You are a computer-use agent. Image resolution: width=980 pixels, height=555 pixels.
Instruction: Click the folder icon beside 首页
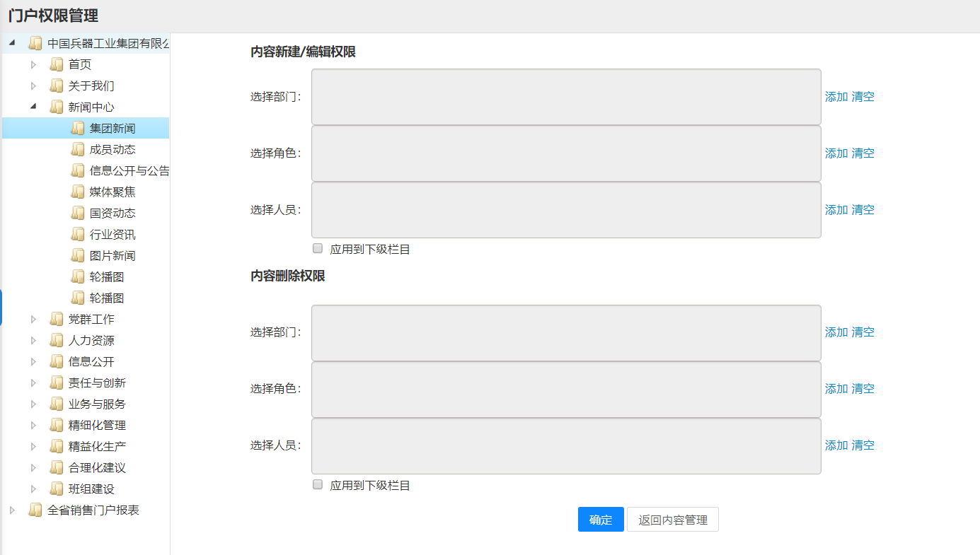point(57,65)
